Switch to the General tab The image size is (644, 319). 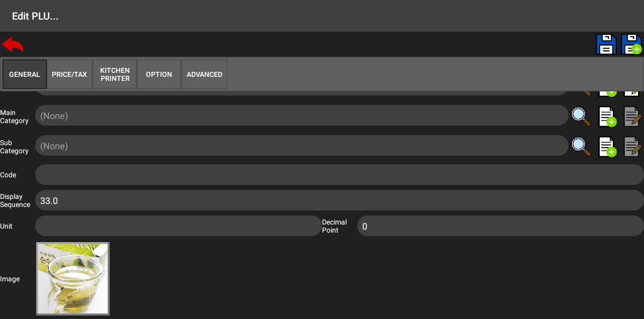(25, 74)
